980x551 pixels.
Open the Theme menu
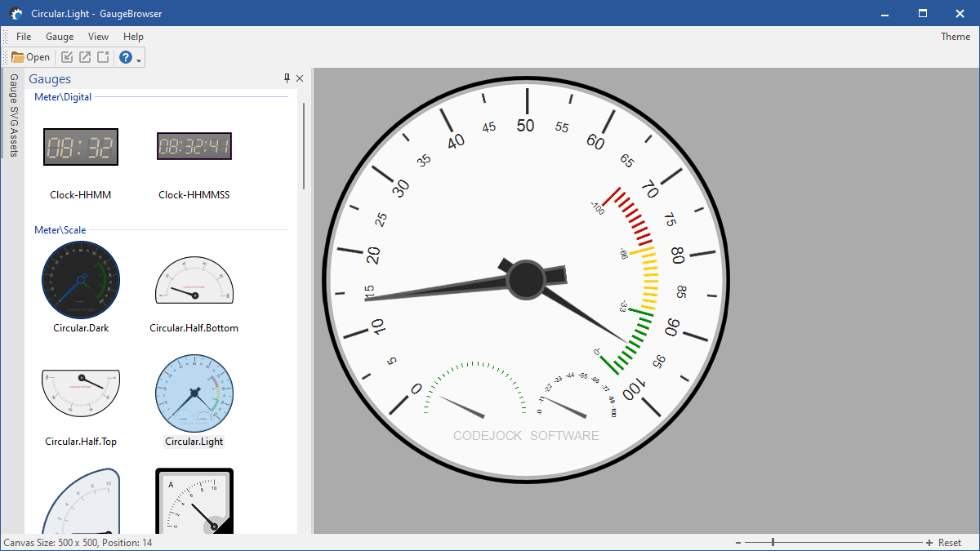[955, 37]
